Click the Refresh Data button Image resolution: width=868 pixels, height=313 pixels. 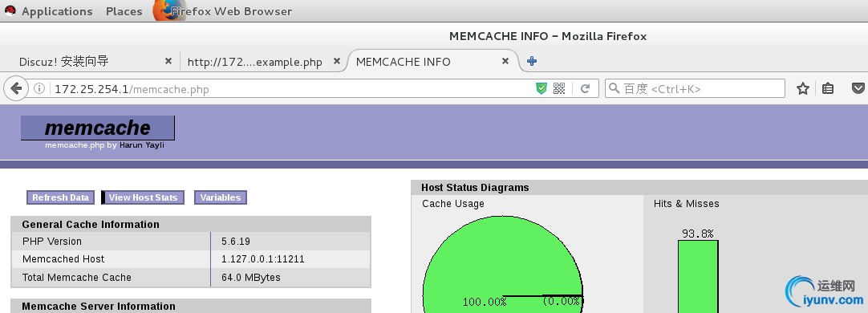[60, 197]
